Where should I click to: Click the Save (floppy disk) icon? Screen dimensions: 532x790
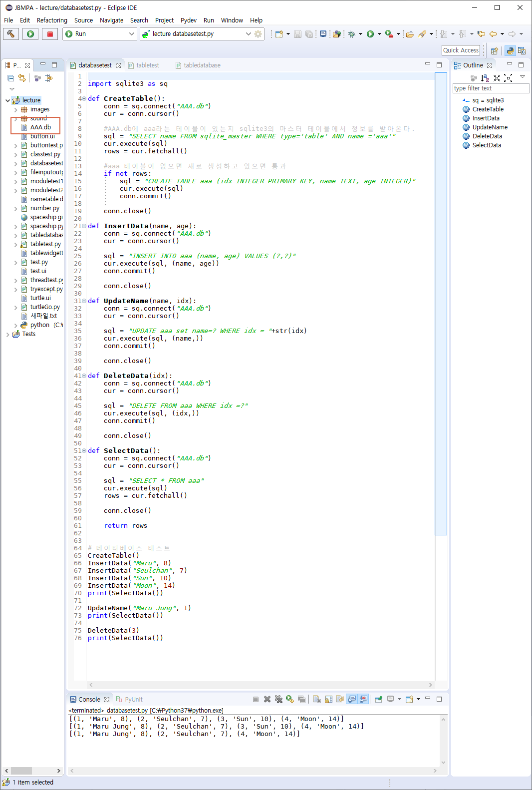tap(297, 34)
